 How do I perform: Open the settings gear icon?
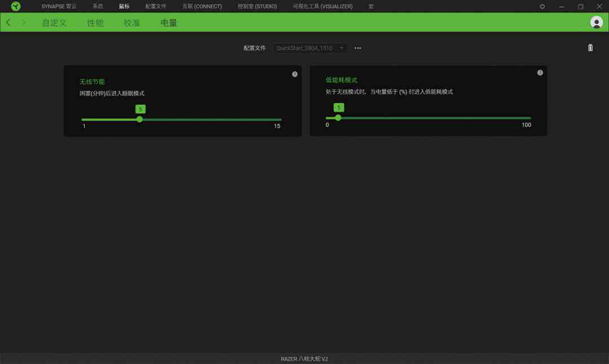[542, 7]
